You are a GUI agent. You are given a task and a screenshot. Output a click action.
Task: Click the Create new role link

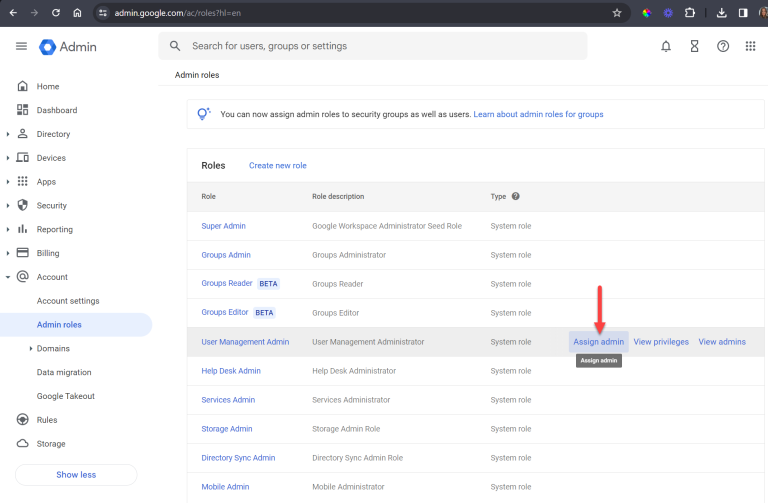point(277,166)
